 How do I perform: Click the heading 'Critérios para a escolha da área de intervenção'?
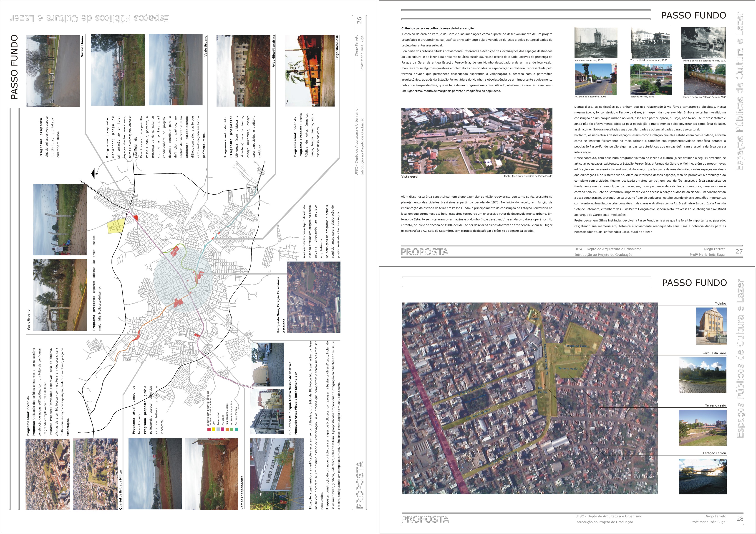(x=438, y=28)
